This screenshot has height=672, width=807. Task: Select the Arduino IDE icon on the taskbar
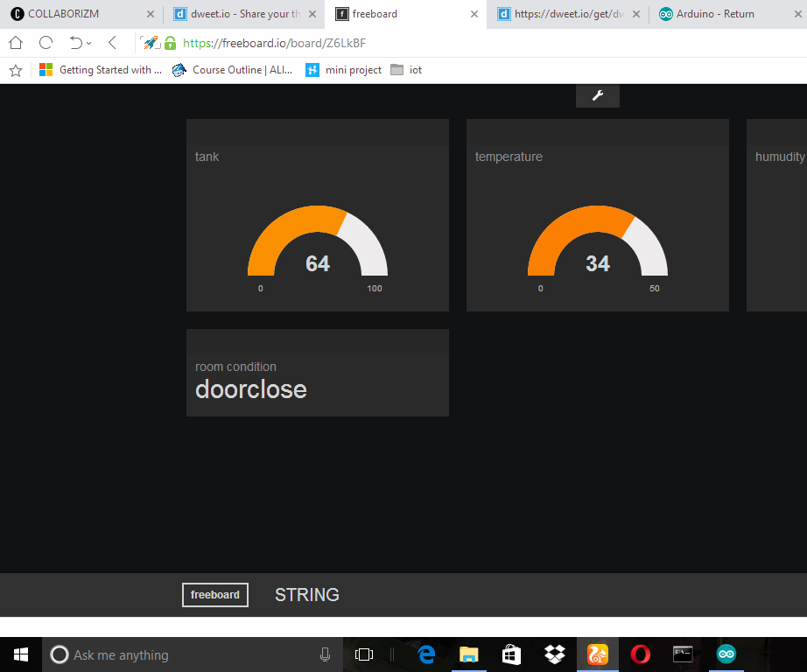point(726,654)
